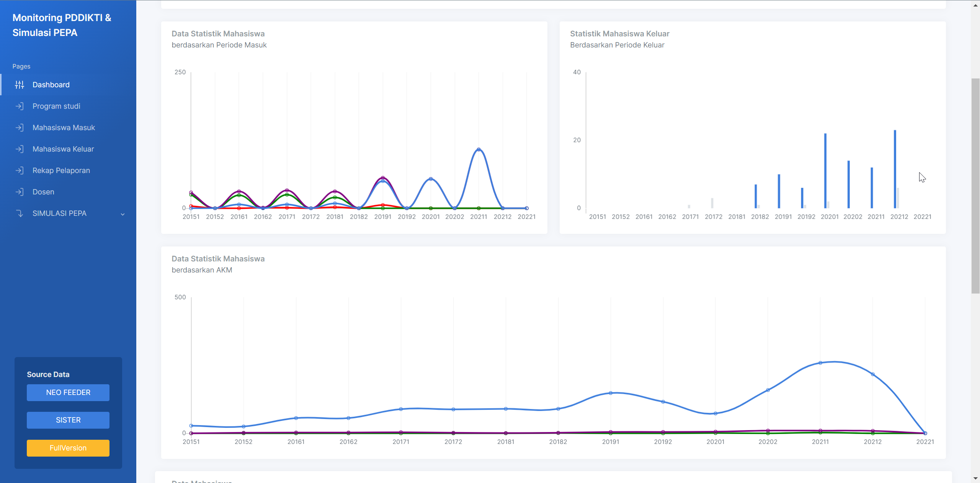This screenshot has width=980, height=483.
Task: Click the NEO FEEDER button
Action: 68,392
